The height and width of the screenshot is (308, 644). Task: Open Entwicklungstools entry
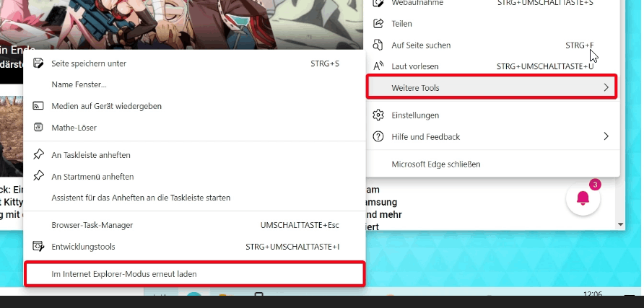pos(195,247)
